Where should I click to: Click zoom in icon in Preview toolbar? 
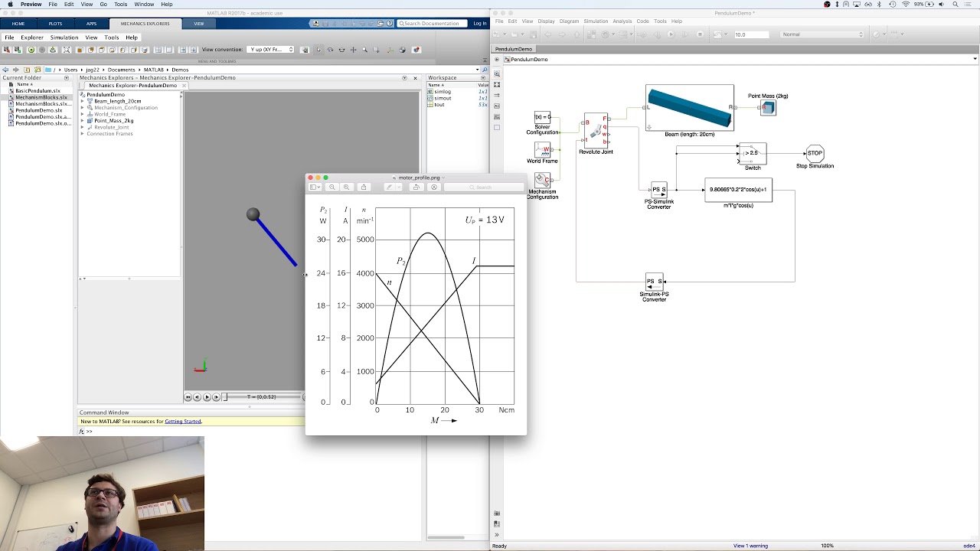pos(346,187)
